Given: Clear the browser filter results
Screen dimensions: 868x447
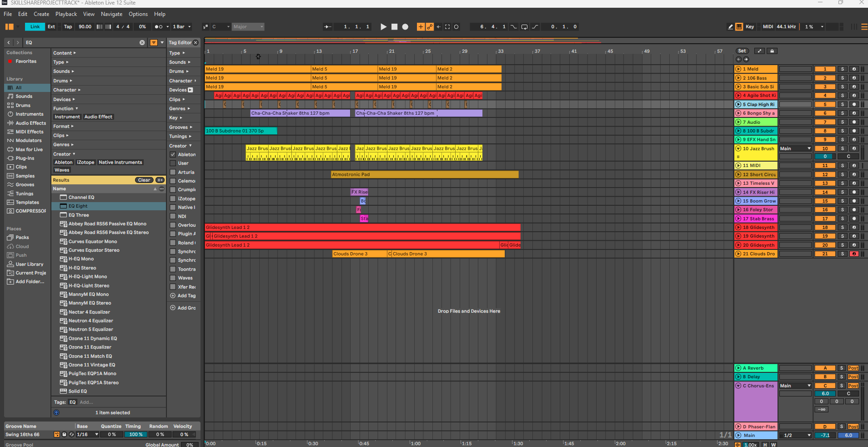Looking at the screenshot, I should tap(144, 180).
